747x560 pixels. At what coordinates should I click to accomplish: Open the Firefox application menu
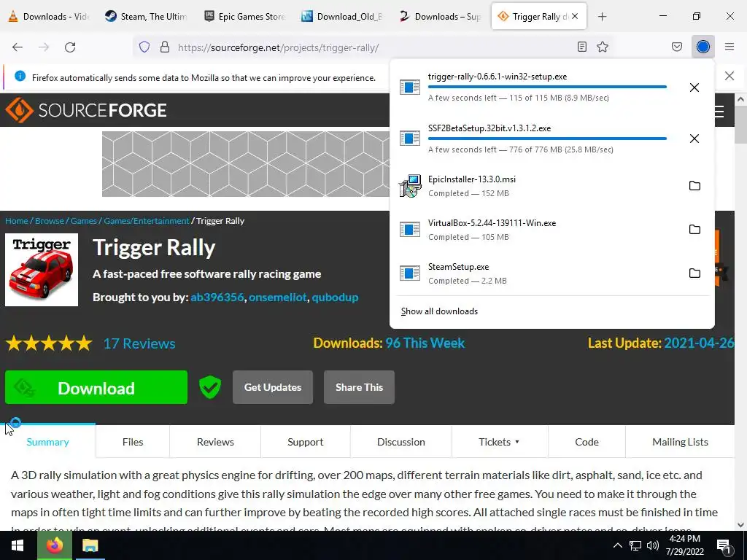click(729, 47)
